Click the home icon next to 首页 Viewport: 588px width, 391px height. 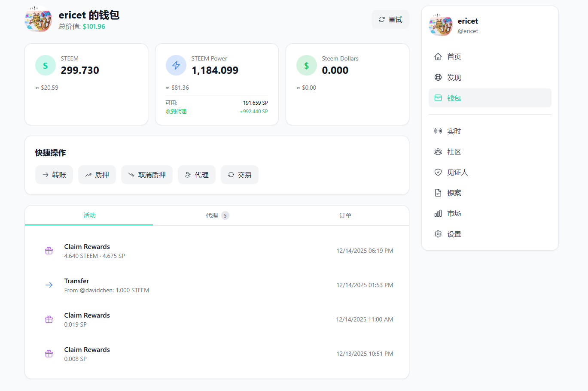coord(438,57)
